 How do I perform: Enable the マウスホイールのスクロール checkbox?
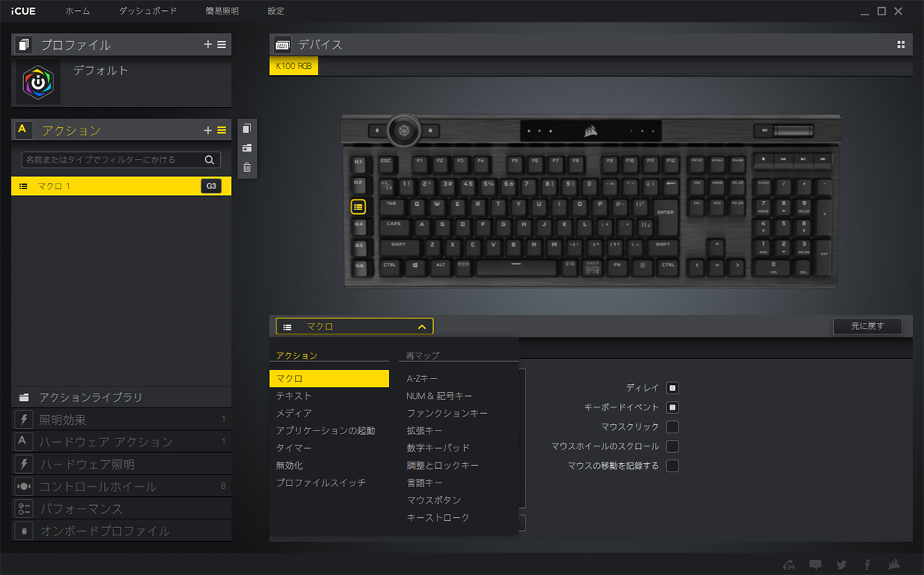tap(672, 446)
